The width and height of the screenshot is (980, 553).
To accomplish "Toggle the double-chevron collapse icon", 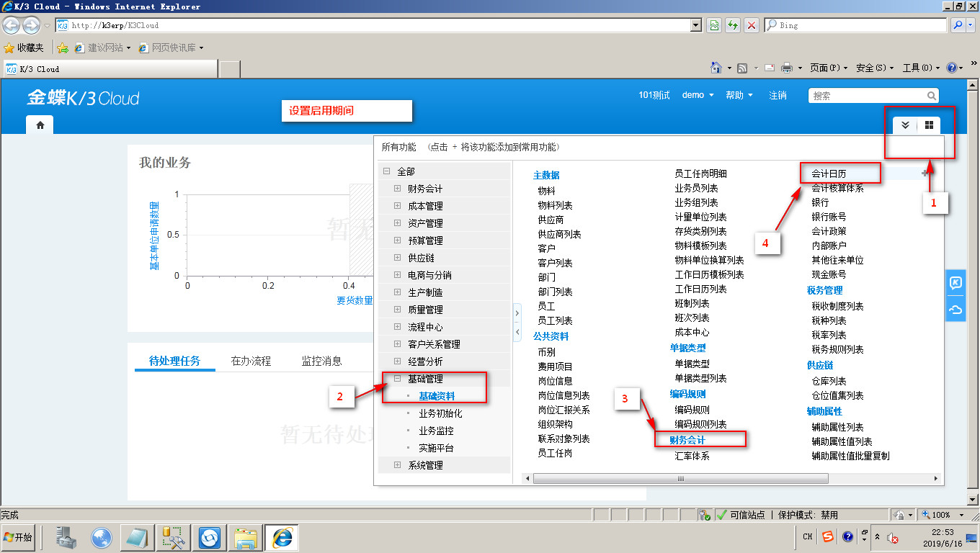I will click(x=906, y=125).
